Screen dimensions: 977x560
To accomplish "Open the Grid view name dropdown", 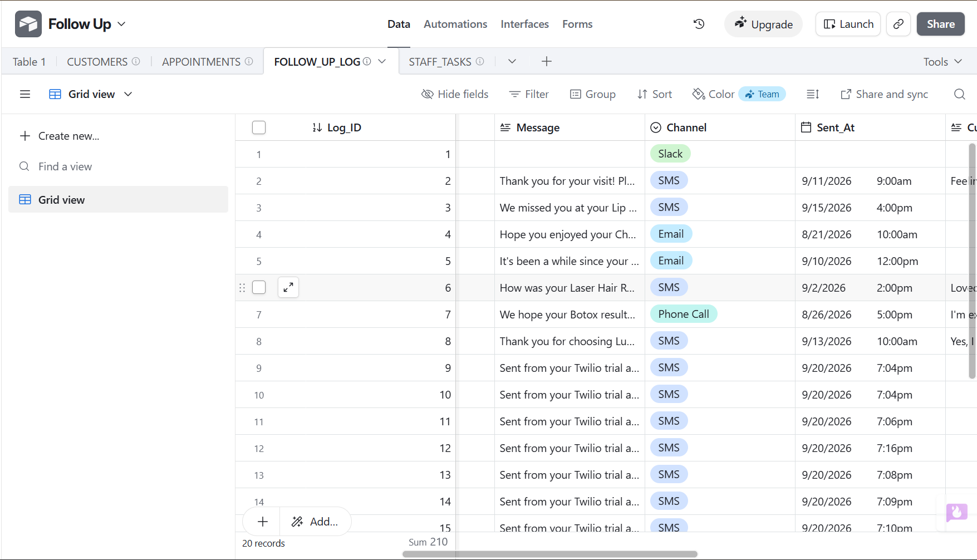I will point(91,94).
